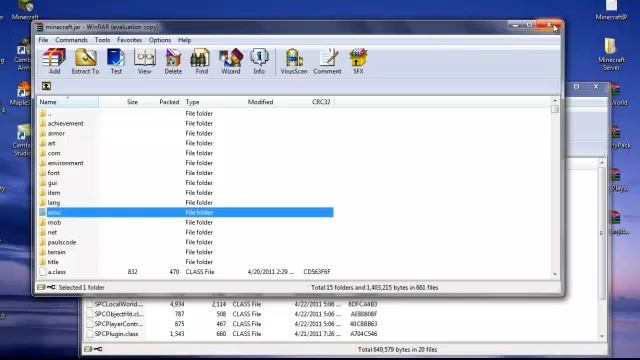This screenshot has height=360, width=640.
Task: Click the Minecraft Server desktop folder icon
Action: point(611,54)
